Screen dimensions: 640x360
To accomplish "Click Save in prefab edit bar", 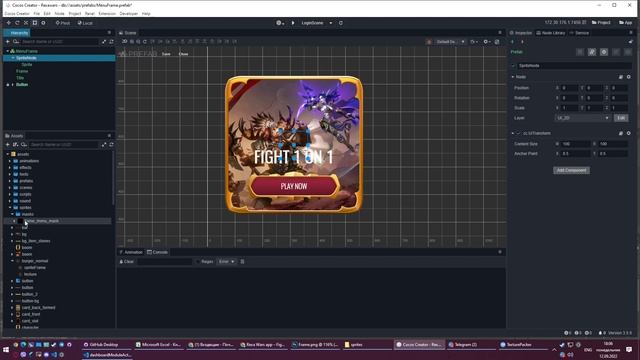I will click(166, 54).
